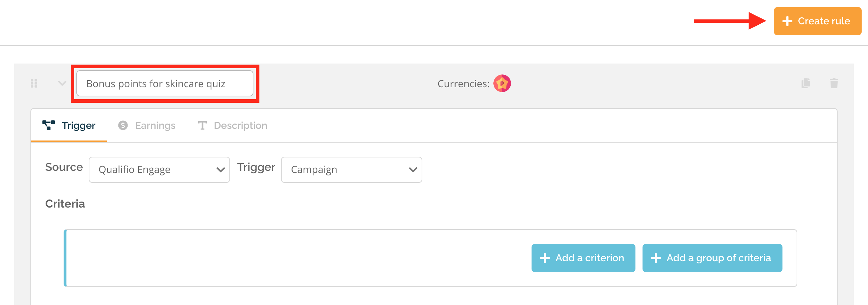Select the Trigger tab
Image resolution: width=868 pixels, height=305 pixels.
pyautogui.click(x=69, y=125)
